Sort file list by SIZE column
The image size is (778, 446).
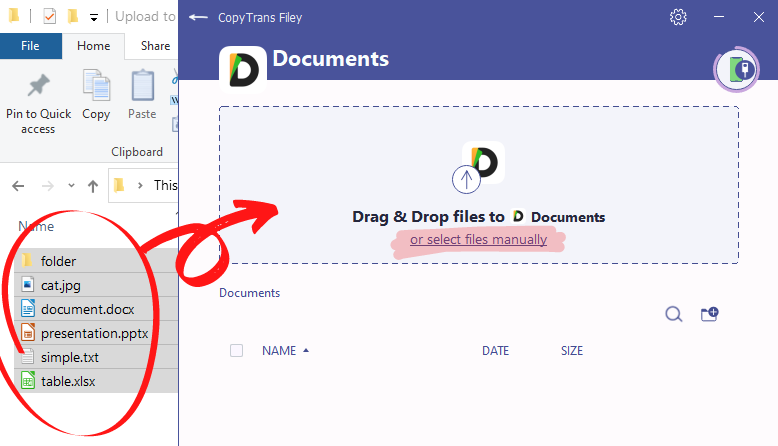pos(572,351)
